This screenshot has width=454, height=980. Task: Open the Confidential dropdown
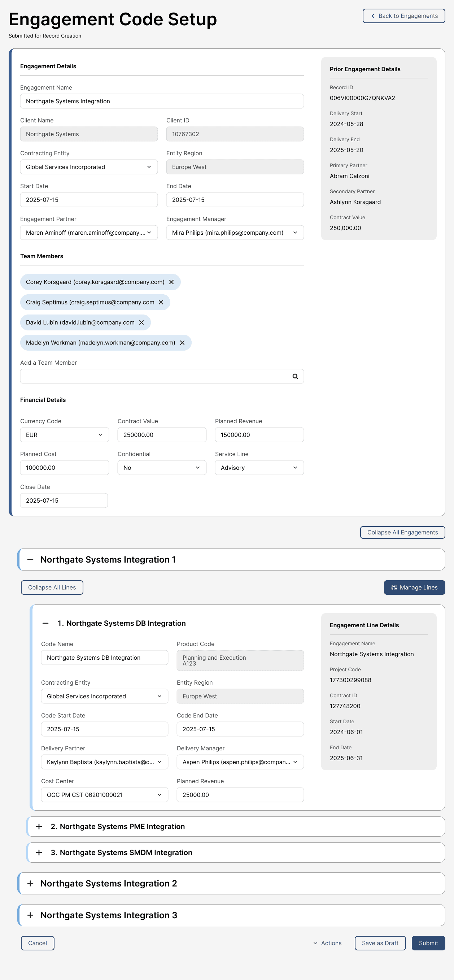click(162, 468)
